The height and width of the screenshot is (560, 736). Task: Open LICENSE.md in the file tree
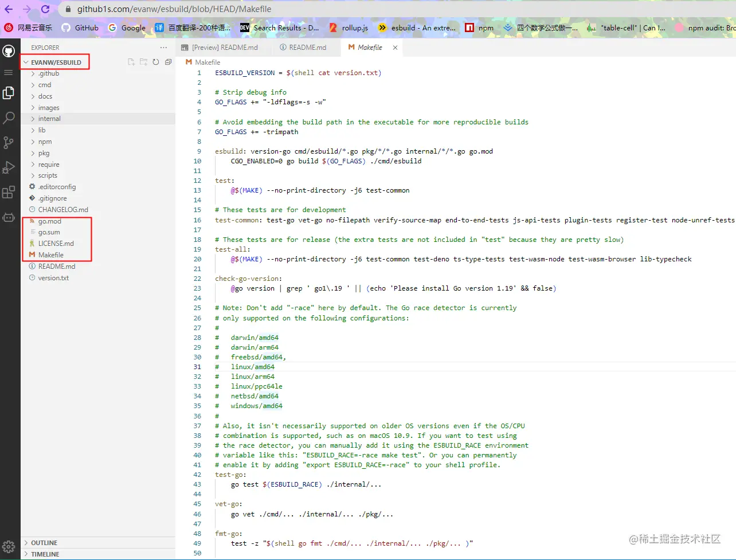pos(56,244)
